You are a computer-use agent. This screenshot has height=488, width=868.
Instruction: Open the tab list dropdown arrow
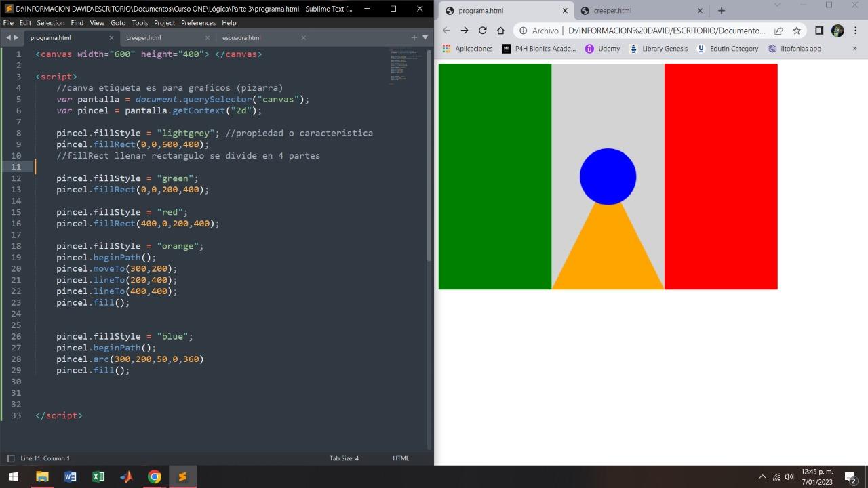tap(425, 37)
